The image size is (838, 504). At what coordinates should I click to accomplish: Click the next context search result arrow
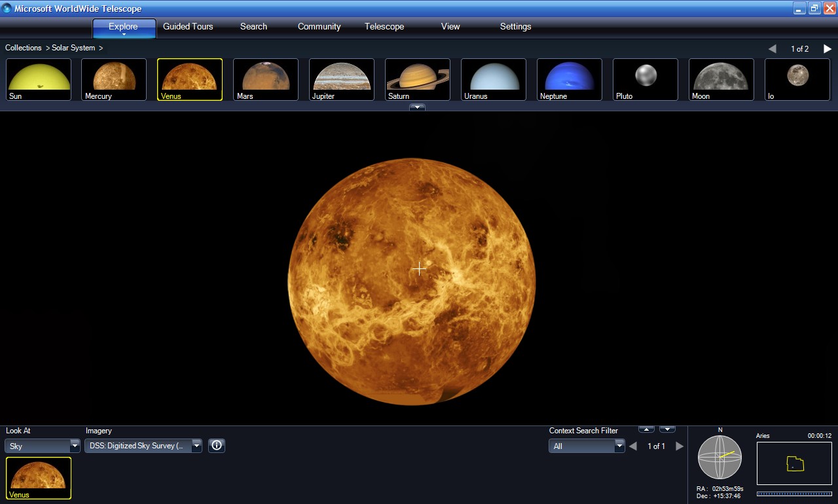point(680,446)
